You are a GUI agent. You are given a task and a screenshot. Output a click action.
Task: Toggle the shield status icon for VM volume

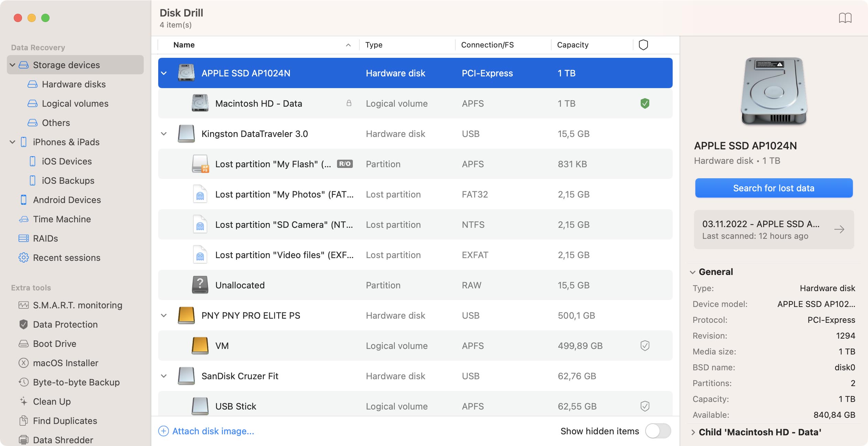tap(644, 345)
